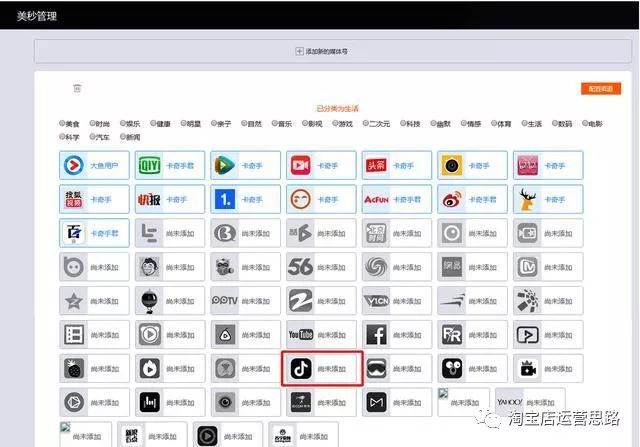Image resolution: width=640 pixels, height=447 pixels.
Task: Click the Sina Weibo eye icon
Action: pos(452,199)
